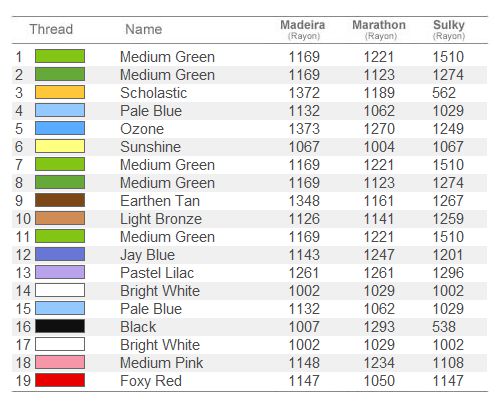Click the Light Bronze color swatch
The width and height of the screenshot is (500, 402).
pyautogui.click(x=60, y=218)
